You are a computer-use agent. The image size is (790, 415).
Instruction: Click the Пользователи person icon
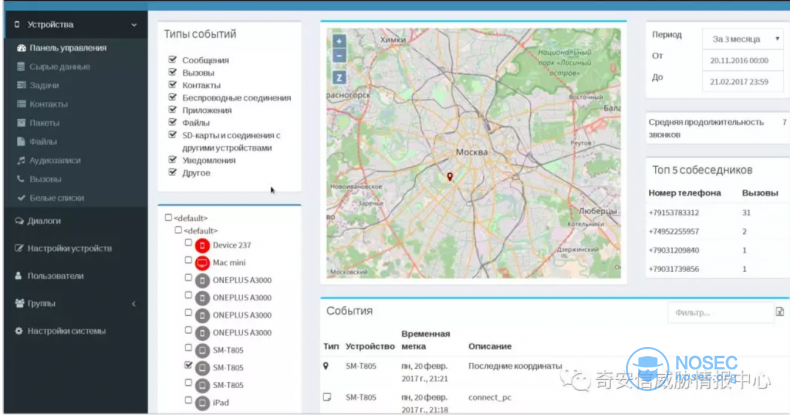pos(19,275)
